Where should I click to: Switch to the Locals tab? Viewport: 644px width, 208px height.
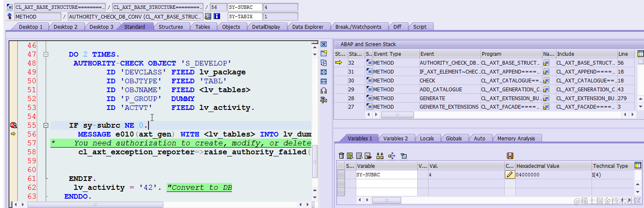coord(427,138)
